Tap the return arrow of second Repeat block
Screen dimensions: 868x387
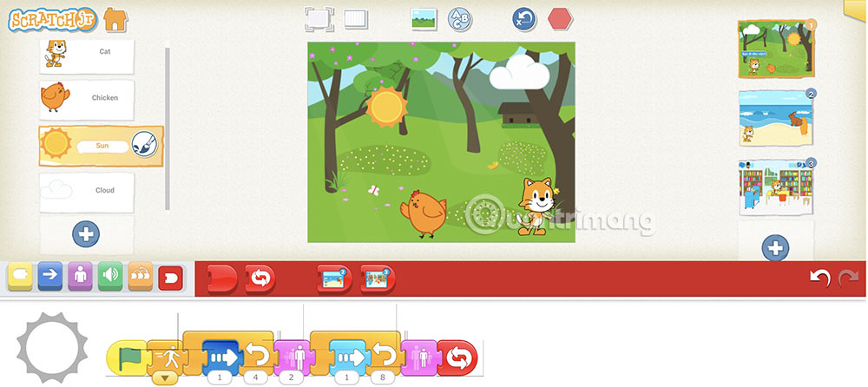point(384,356)
